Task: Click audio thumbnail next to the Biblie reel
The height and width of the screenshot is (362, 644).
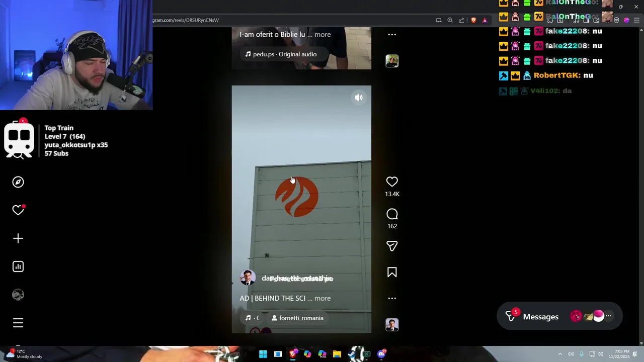Action: coord(392,61)
